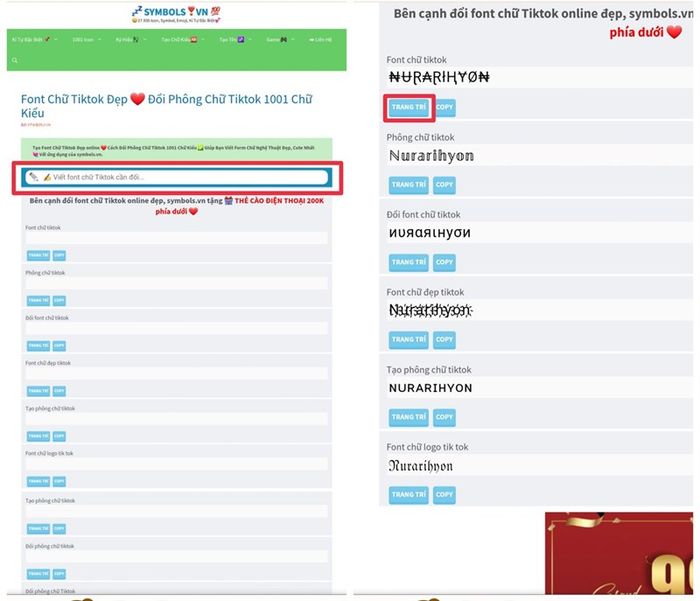Image resolution: width=700 pixels, height=601 pixels.
Task: Right view: Trang Trí under Phông chữ tiktok result
Action: (408, 185)
